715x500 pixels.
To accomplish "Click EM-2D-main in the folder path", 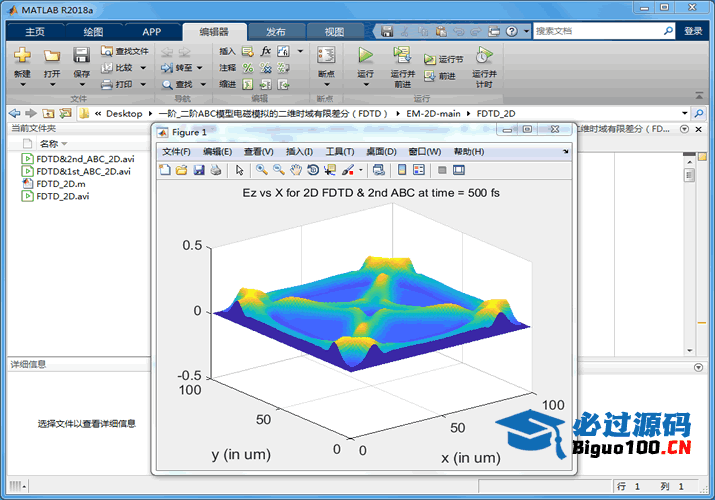I will 433,113.
